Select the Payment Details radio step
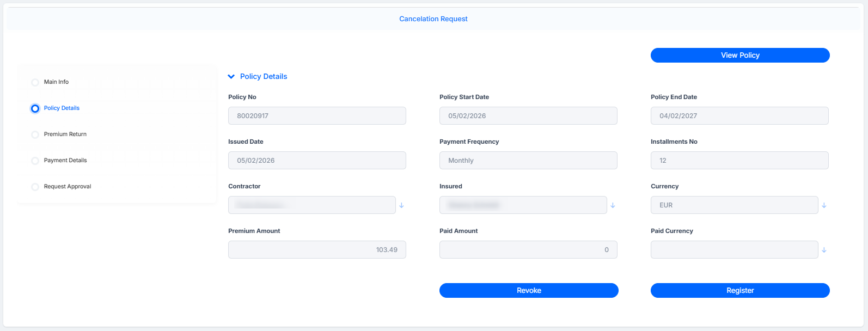This screenshot has height=331, width=868. pos(35,161)
